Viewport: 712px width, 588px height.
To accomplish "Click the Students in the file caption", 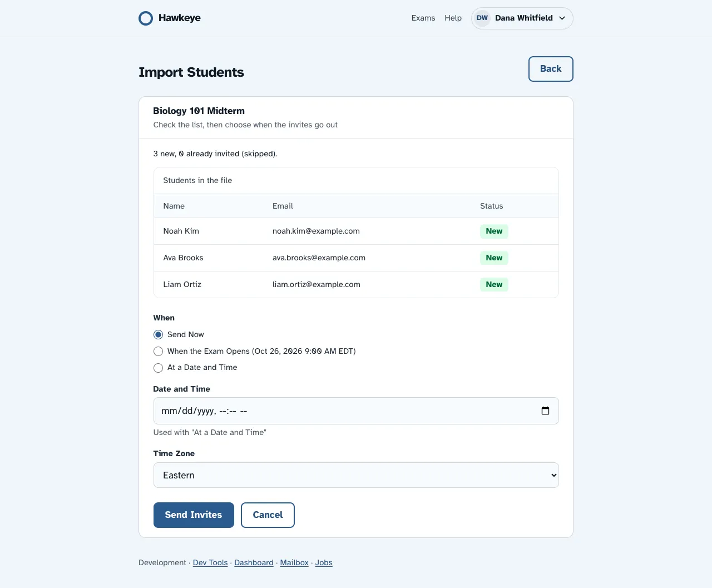I will [197, 180].
